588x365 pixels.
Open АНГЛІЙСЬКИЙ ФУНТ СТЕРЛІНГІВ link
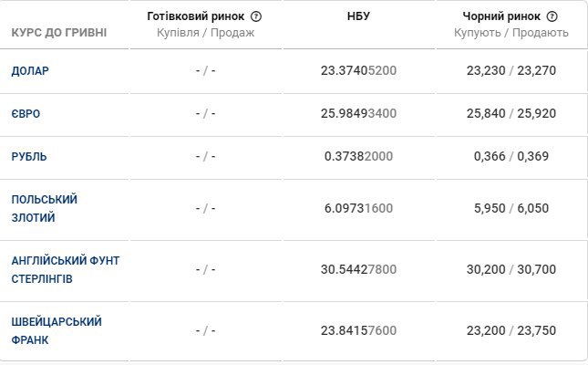pyautogui.click(x=65, y=269)
